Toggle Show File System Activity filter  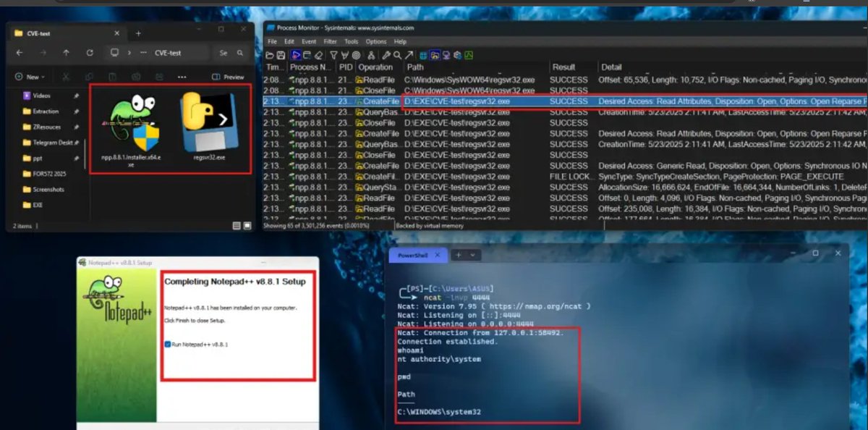pos(434,55)
